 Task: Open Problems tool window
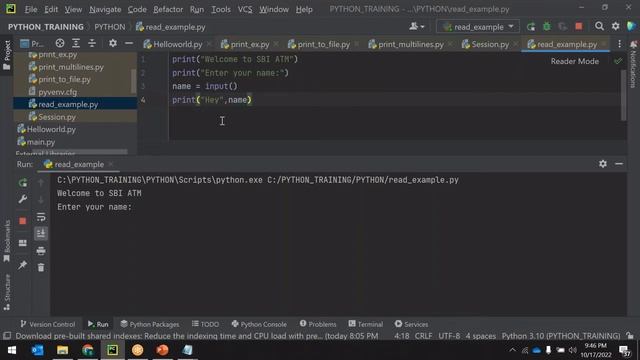(318, 324)
